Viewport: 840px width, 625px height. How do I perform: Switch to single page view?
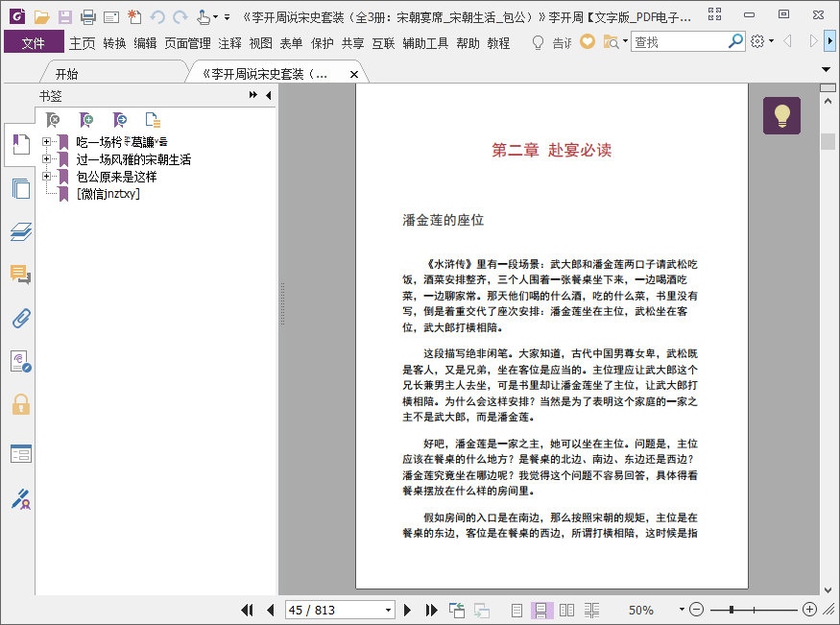[516, 610]
